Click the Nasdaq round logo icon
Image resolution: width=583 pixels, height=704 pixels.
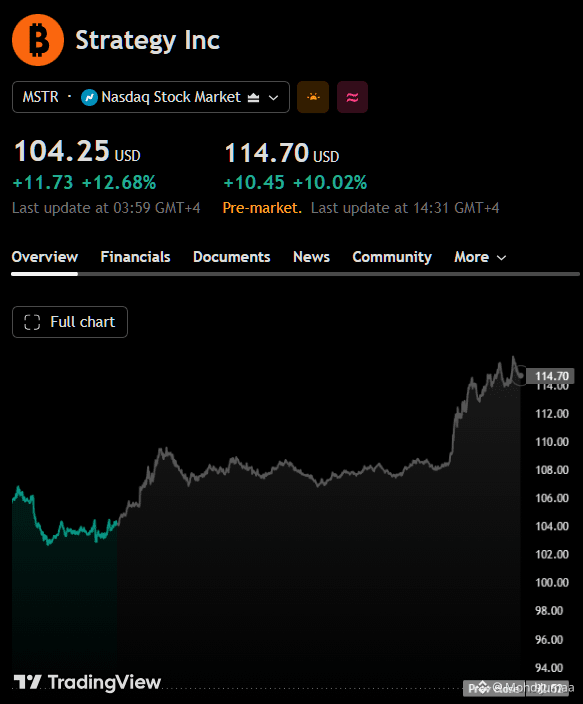tap(89, 97)
